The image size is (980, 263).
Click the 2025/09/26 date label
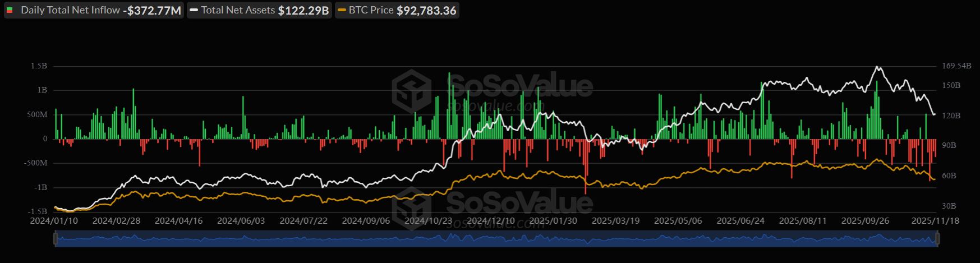865,221
